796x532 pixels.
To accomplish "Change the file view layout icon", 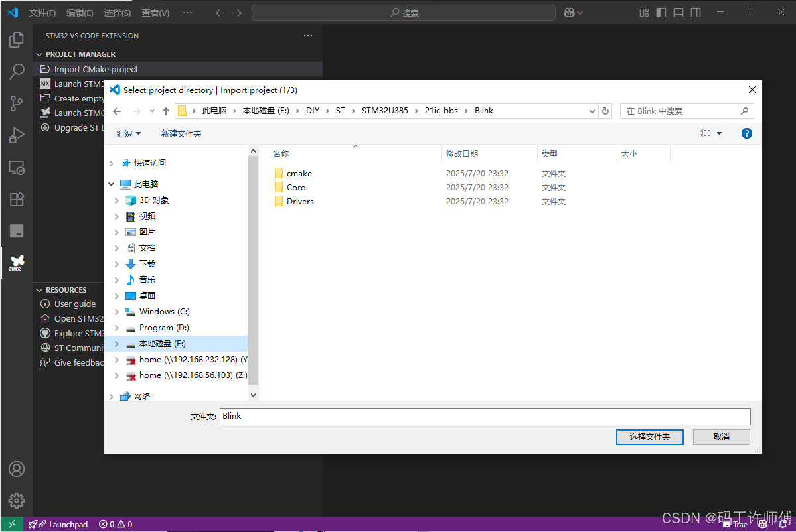I will 704,133.
